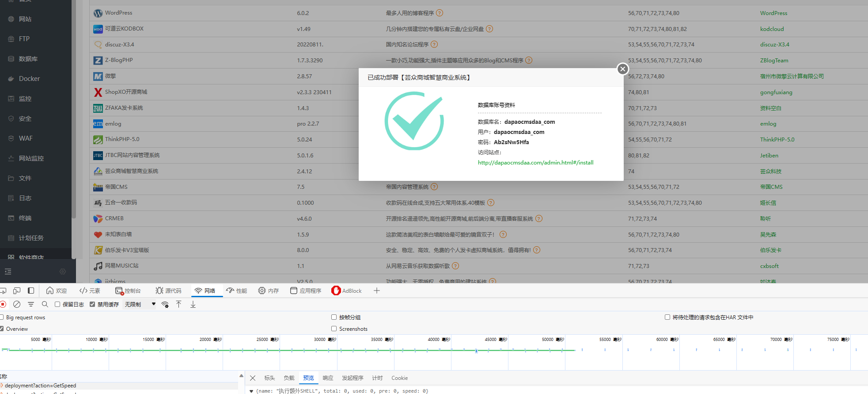The width and height of the screenshot is (868, 394).
Task: Open Docker in the sidebar
Action: (29, 79)
